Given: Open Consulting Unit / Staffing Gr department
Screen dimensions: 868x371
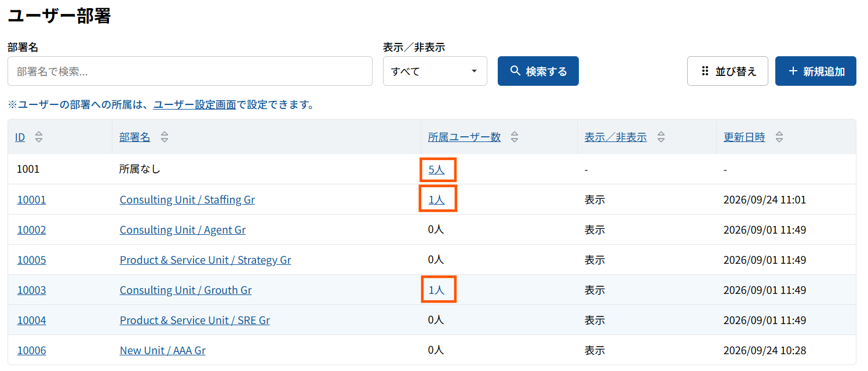Looking at the screenshot, I should point(187,200).
